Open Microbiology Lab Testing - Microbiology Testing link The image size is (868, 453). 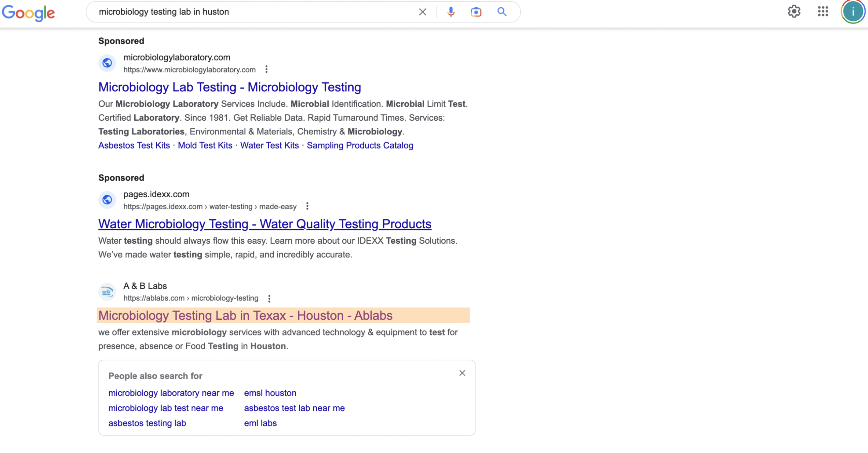tap(230, 87)
